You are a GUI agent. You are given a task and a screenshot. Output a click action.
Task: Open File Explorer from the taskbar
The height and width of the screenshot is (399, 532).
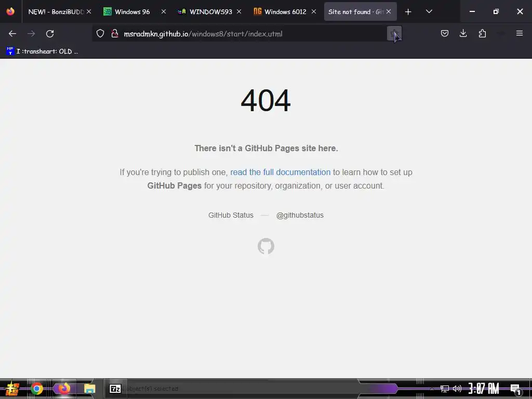[x=89, y=389]
